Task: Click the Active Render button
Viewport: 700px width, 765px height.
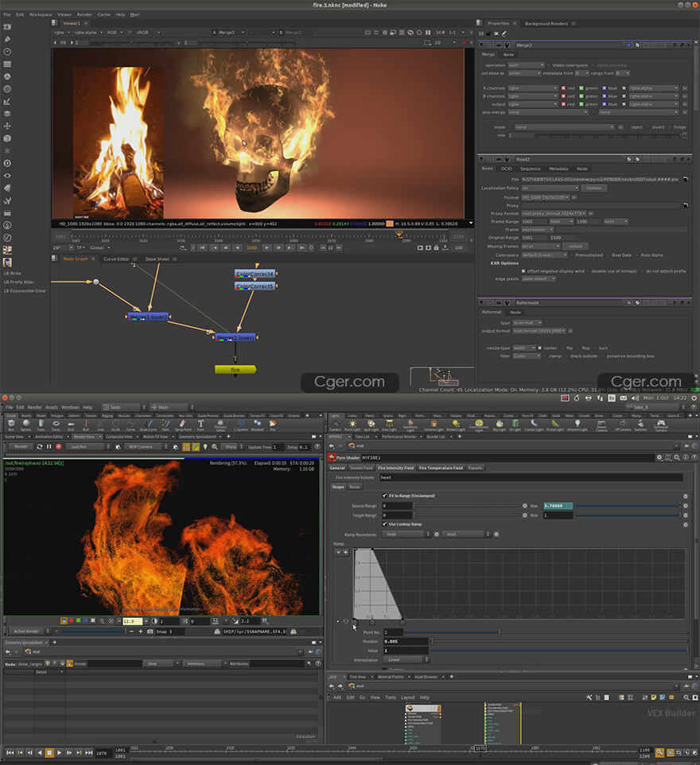Action: (27, 631)
